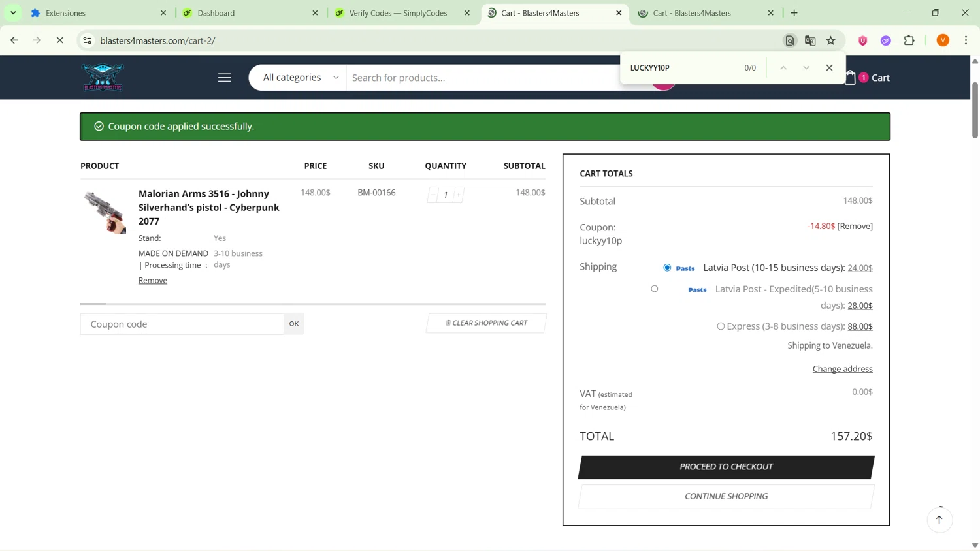Click the address bar URL
The height and width of the screenshot is (551, 980).
coord(157,40)
